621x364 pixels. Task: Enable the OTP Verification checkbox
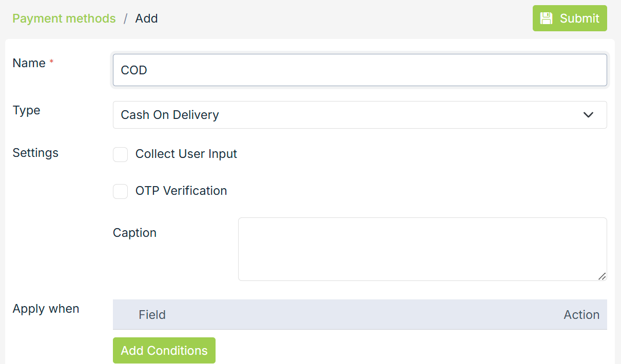pyautogui.click(x=120, y=191)
